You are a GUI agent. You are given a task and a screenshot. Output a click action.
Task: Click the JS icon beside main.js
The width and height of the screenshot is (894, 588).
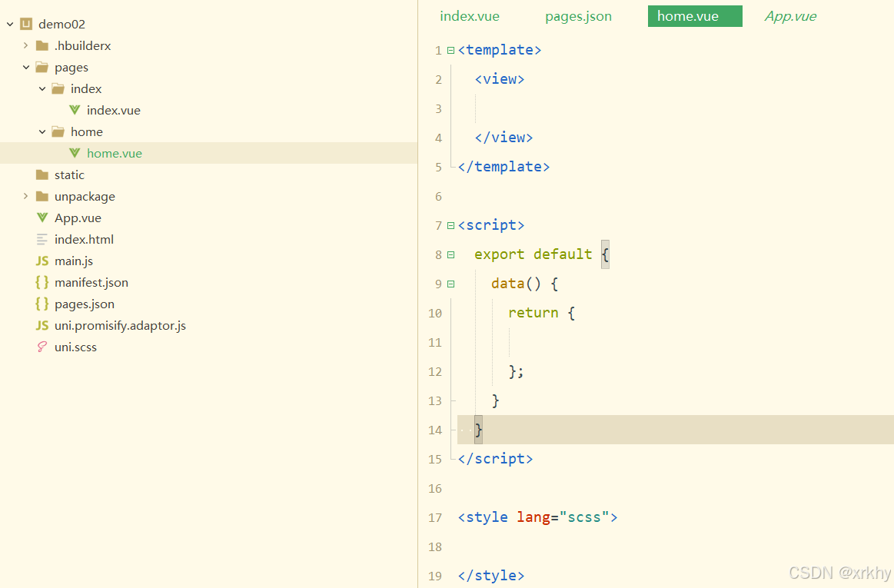click(42, 261)
